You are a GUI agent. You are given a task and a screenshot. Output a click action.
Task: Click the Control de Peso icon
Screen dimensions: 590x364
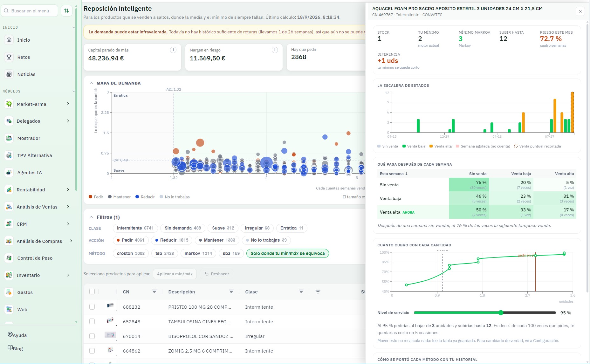coord(9,258)
